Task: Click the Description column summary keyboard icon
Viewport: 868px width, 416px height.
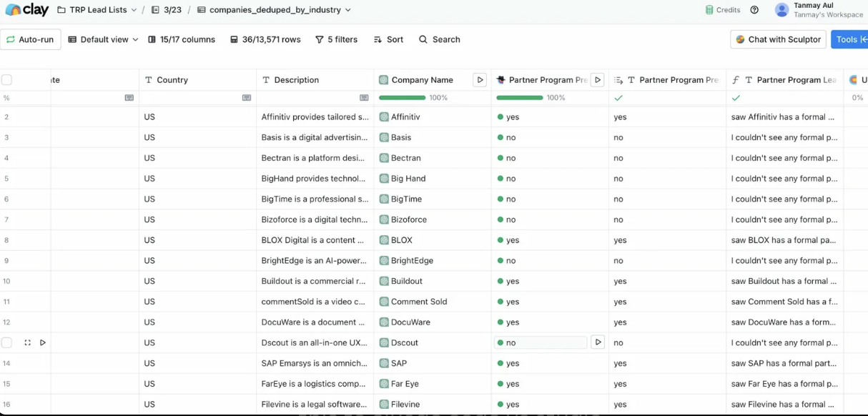Action: (364, 98)
